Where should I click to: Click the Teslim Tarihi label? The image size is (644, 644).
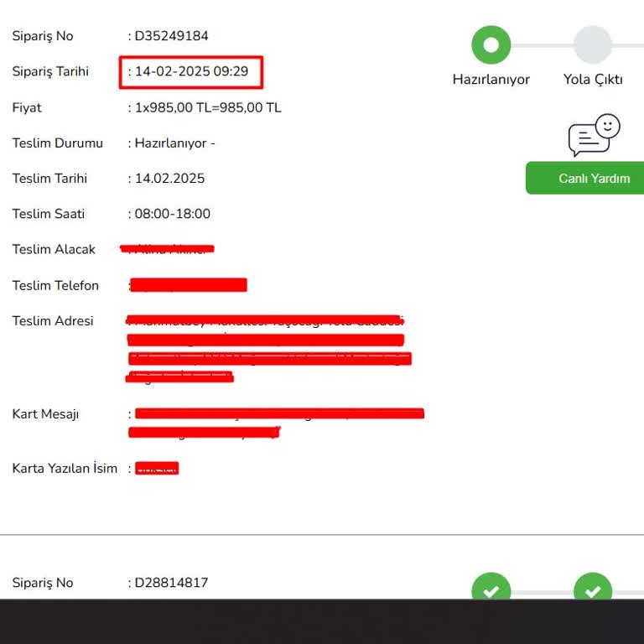coord(49,179)
